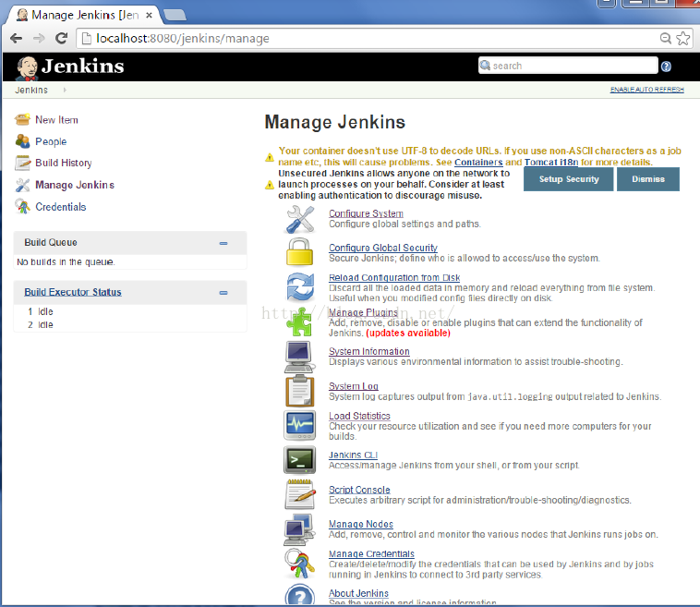The width and height of the screenshot is (700, 607).
Task: Click the Configure System wrench icon
Action: 300,219
